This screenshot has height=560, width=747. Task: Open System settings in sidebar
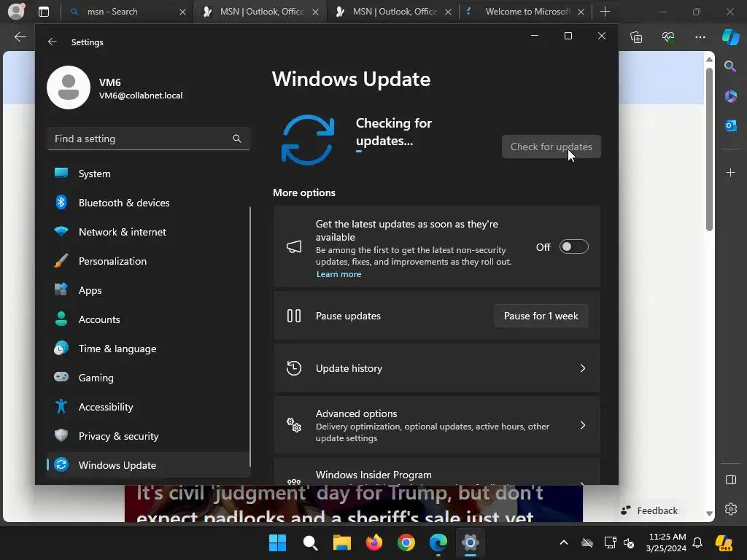(148, 174)
